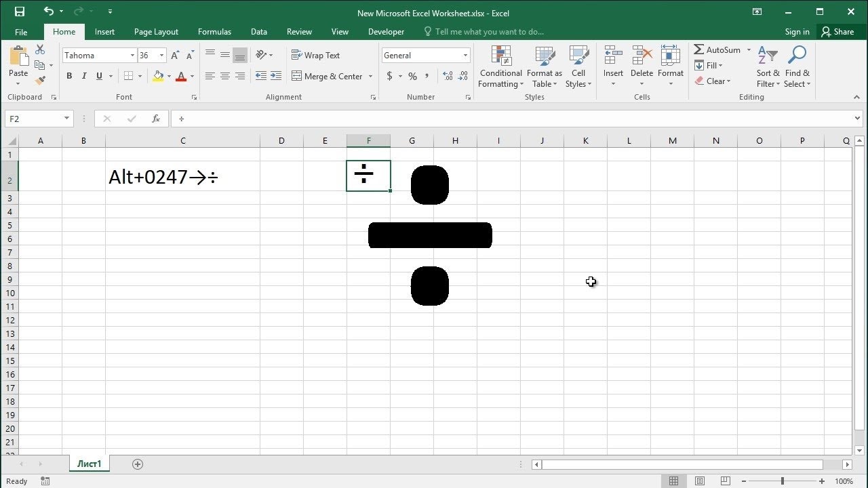Click cell C2 containing Alt+0247 text
This screenshot has width=868, height=488.
[x=182, y=176]
